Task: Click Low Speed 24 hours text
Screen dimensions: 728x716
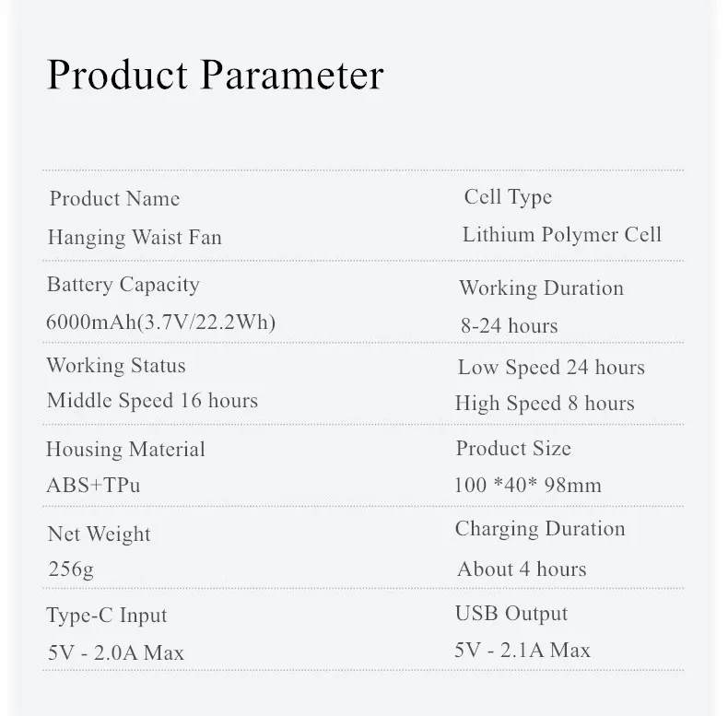Action: pos(552,368)
